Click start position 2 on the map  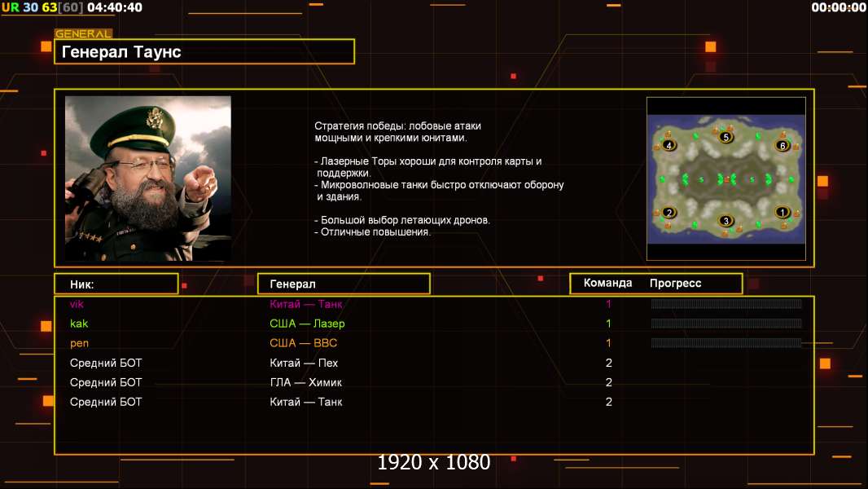click(x=669, y=213)
